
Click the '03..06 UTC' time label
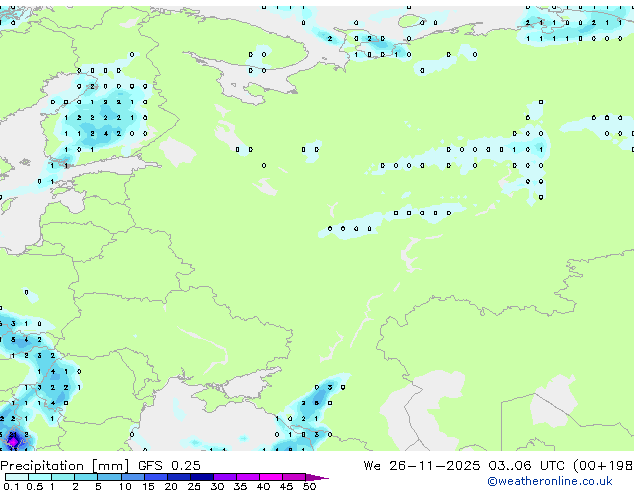[526, 466]
